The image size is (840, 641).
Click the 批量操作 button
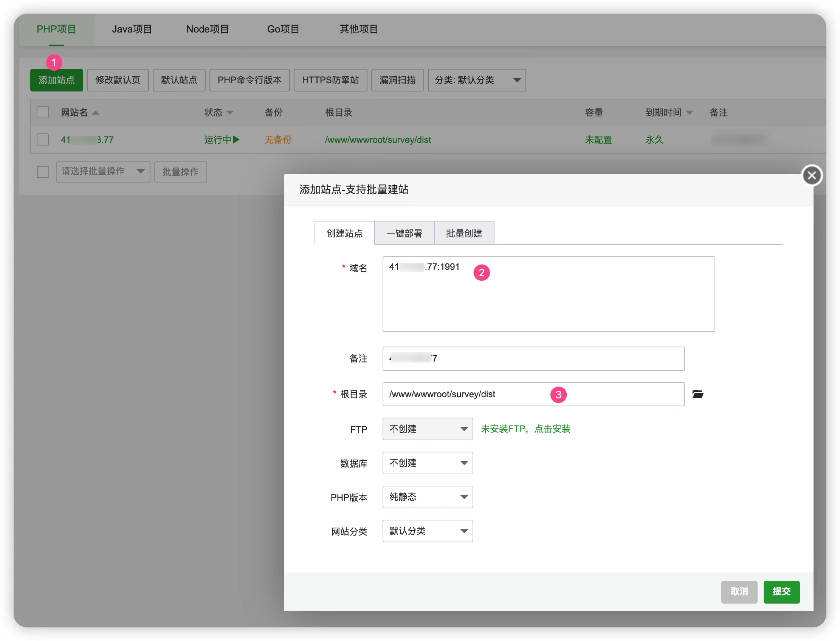pos(181,172)
